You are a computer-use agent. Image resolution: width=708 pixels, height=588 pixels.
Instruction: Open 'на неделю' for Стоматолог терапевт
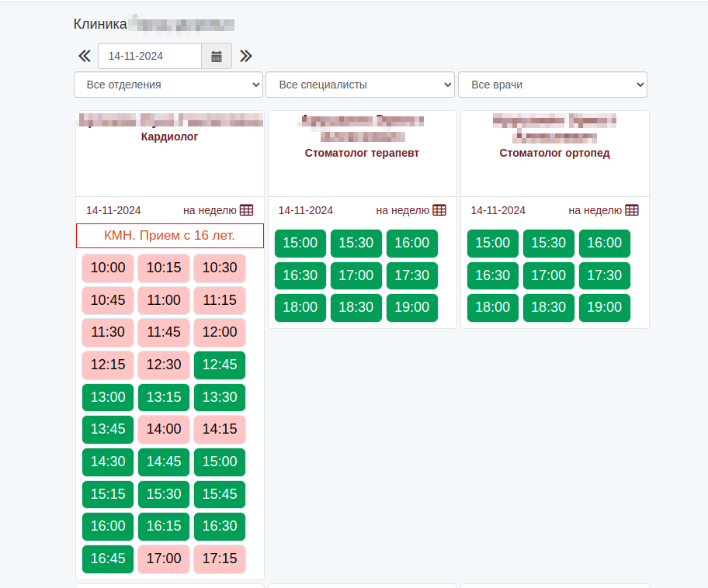click(x=402, y=210)
